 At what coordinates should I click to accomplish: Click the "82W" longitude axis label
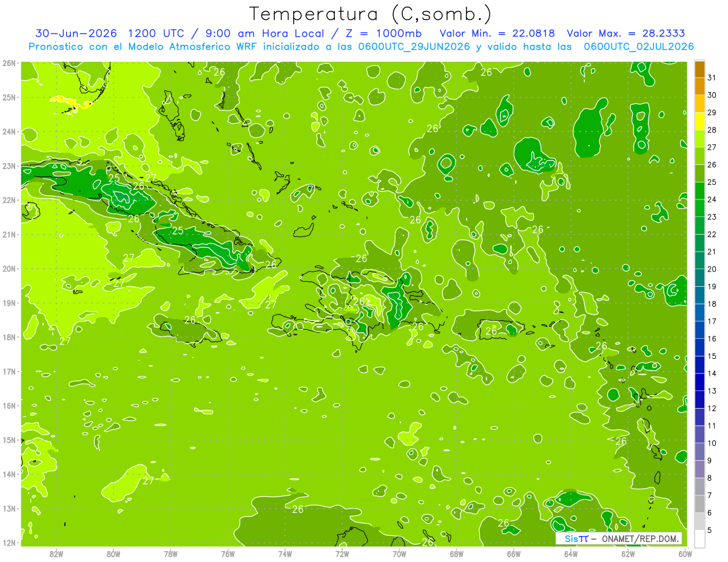click(56, 554)
